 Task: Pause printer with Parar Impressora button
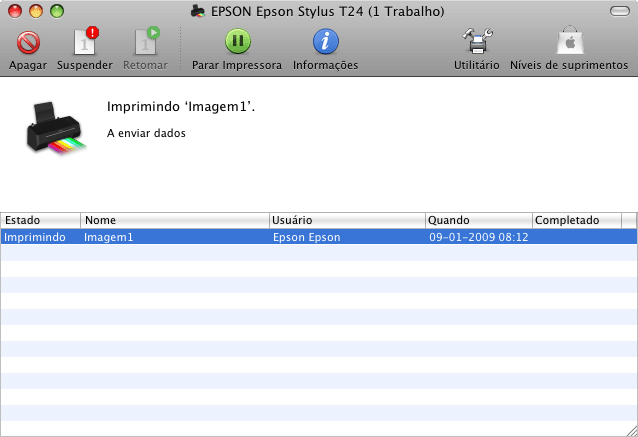pos(238,41)
